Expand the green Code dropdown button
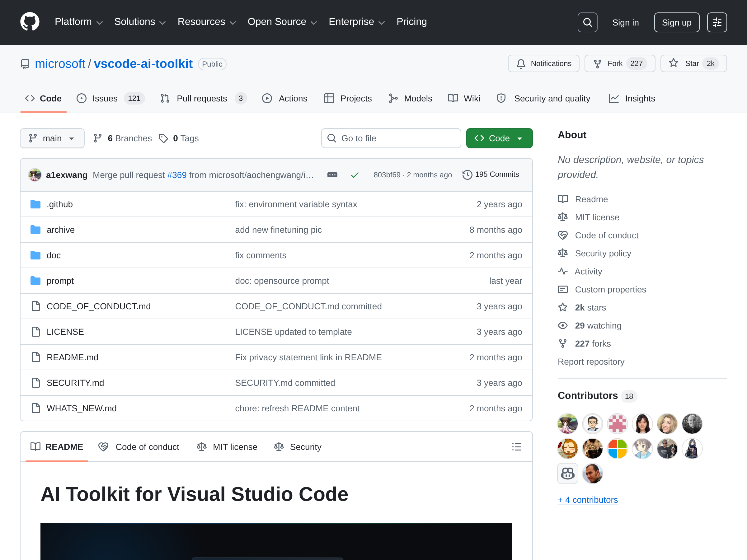747x560 pixels. (499, 138)
